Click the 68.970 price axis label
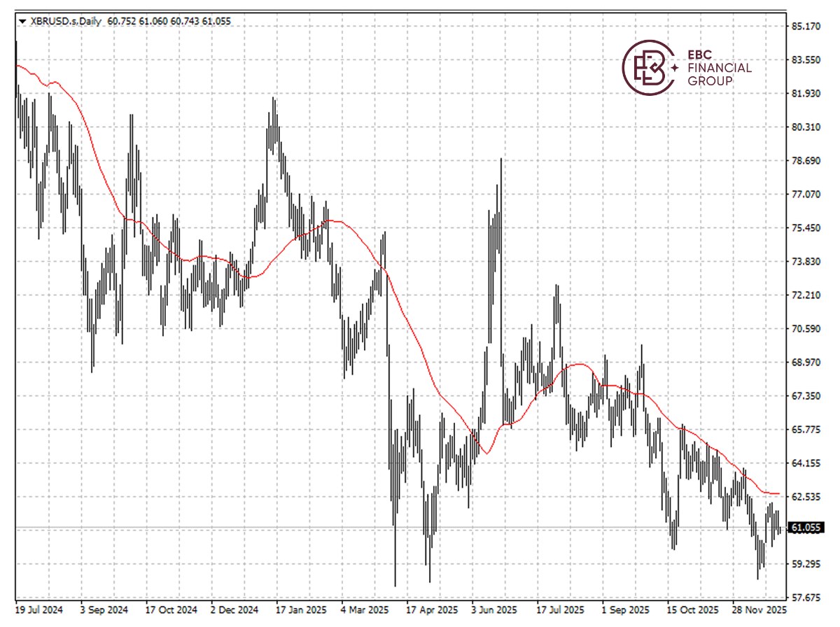The image size is (840, 627). tap(806, 362)
